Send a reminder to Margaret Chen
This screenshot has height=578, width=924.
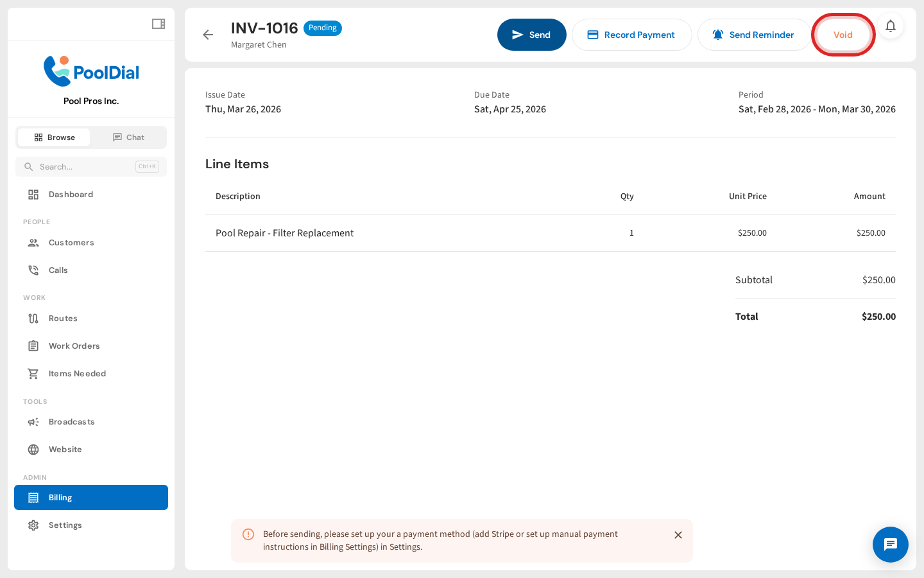(754, 35)
